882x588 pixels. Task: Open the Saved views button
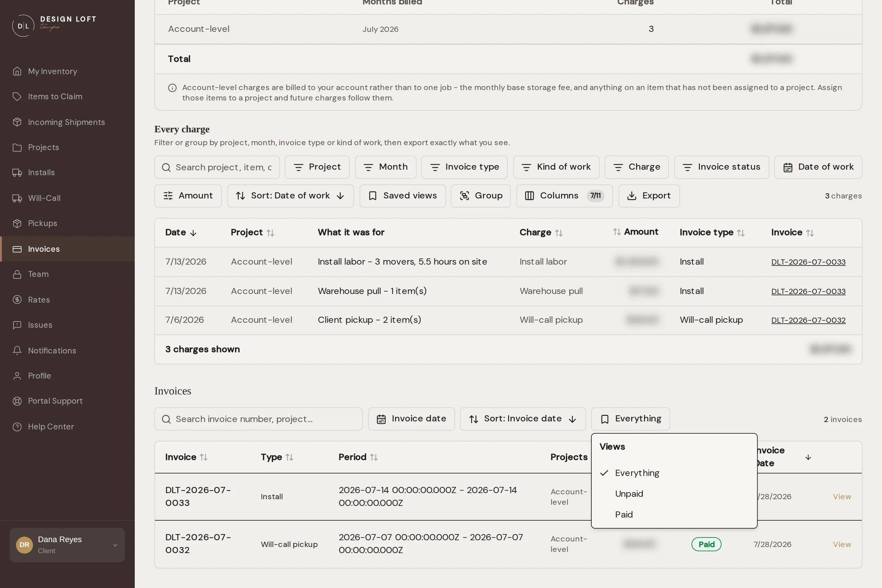click(403, 196)
